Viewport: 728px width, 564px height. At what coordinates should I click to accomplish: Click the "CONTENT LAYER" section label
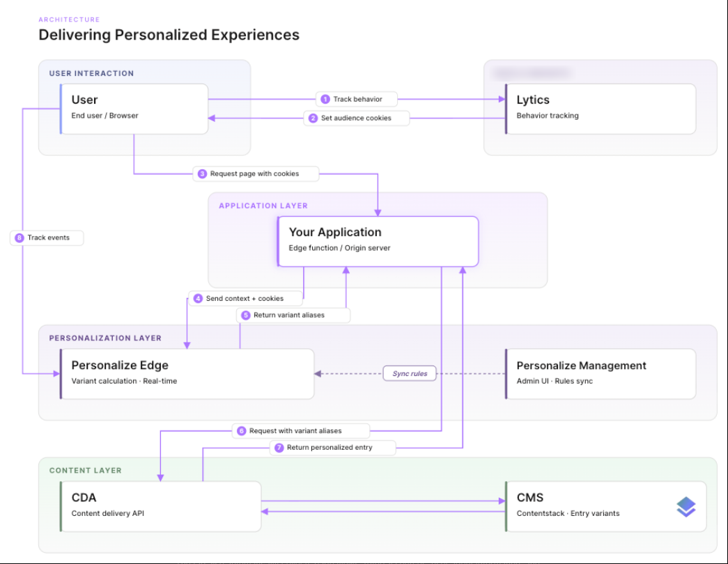[x=86, y=470]
